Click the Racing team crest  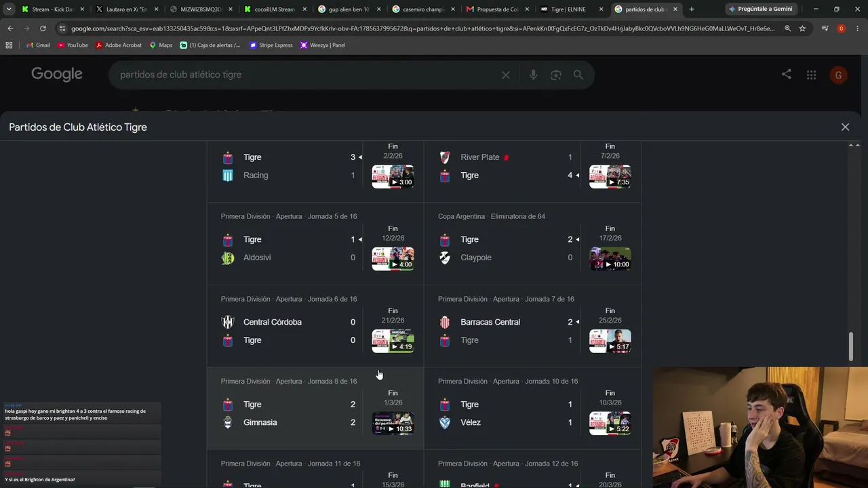(228, 176)
